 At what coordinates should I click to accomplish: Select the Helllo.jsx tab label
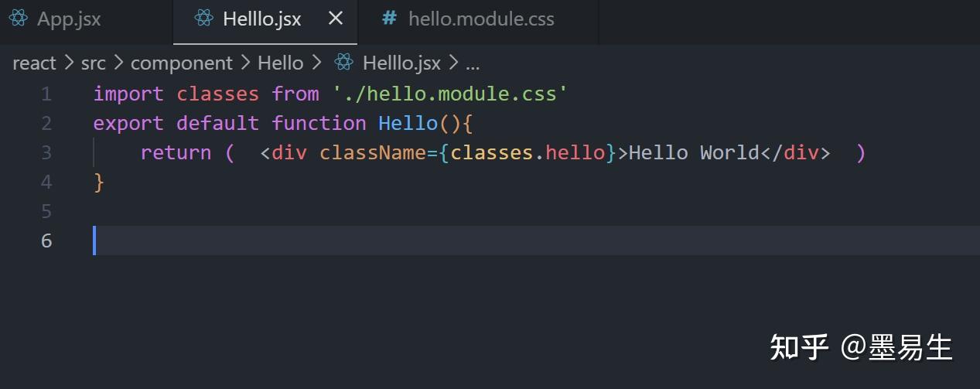262,19
